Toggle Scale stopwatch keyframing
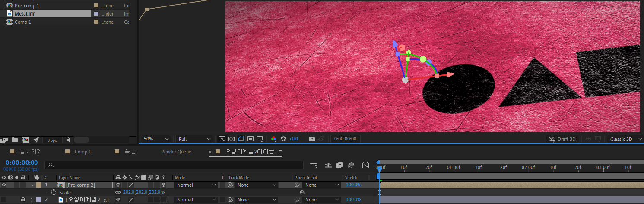 [54, 192]
